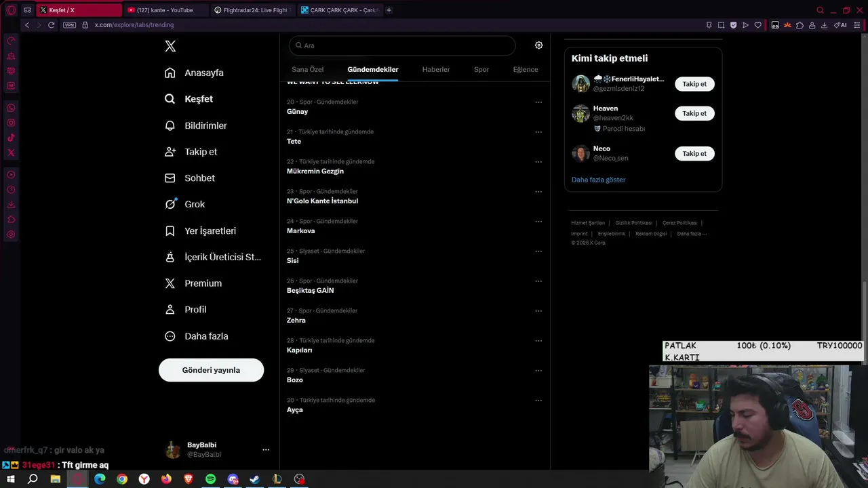Image resolution: width=868 pixels, height=488 pixels.
Task: Switch to the ÇARK ÇARK ÇARK browser tab
Action: (x=339, y=10)
